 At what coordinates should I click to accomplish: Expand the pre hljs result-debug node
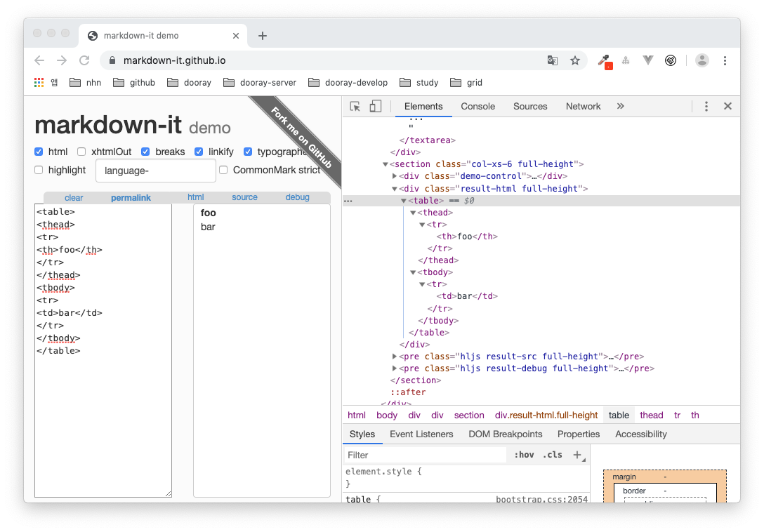click(395, 368)
